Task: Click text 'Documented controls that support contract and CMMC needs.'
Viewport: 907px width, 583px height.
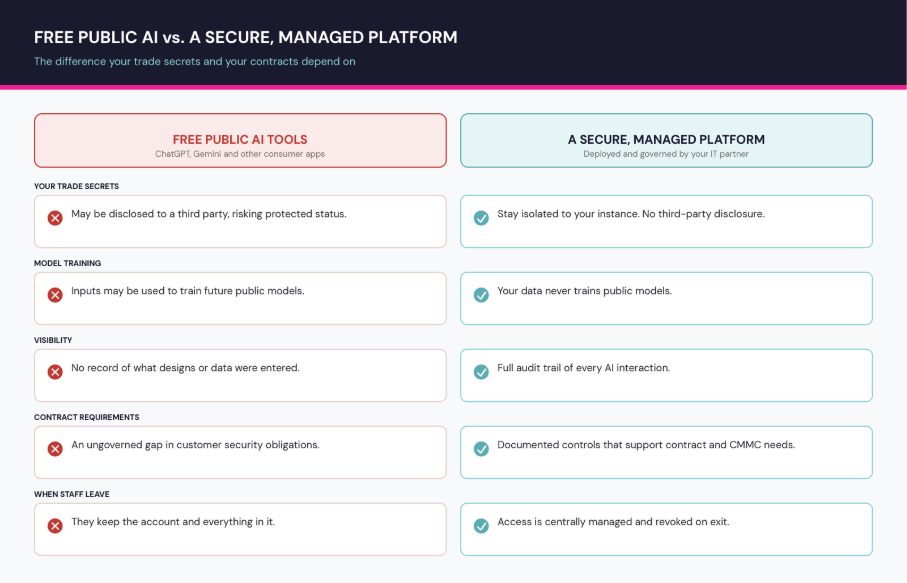Action: pyautogui.click(x=646, y=445)
